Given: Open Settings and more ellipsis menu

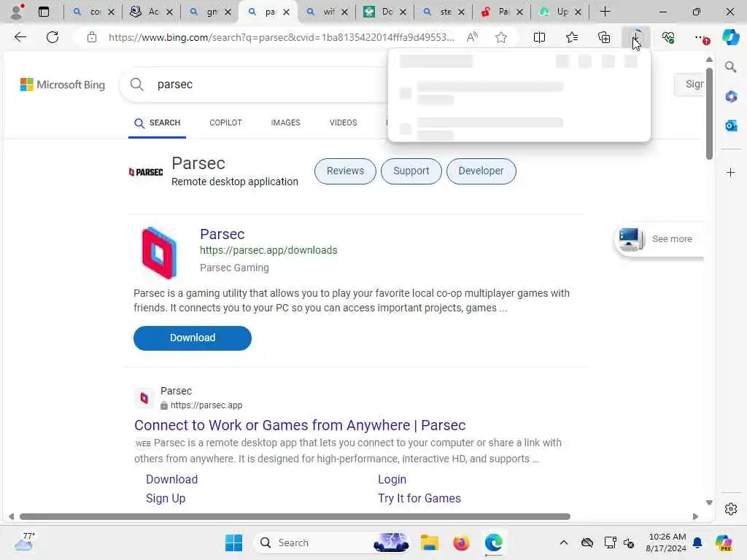Looking at the screenshot, I should click(701, 38).
